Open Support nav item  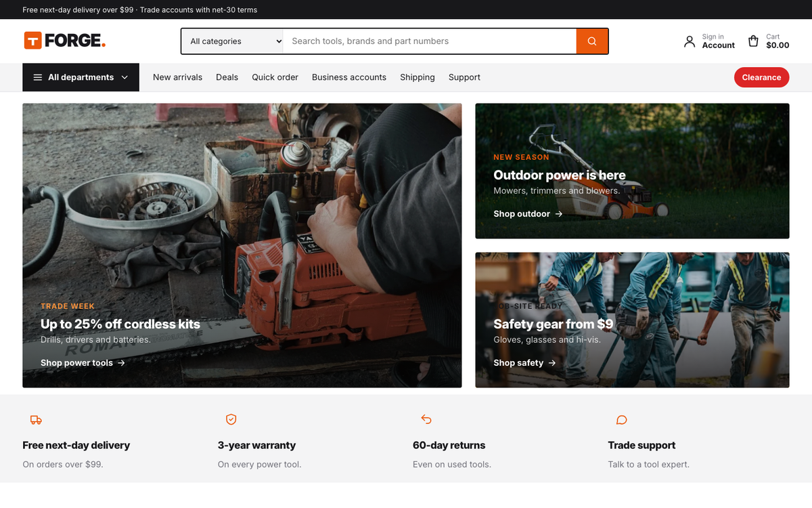pos(464,77)
